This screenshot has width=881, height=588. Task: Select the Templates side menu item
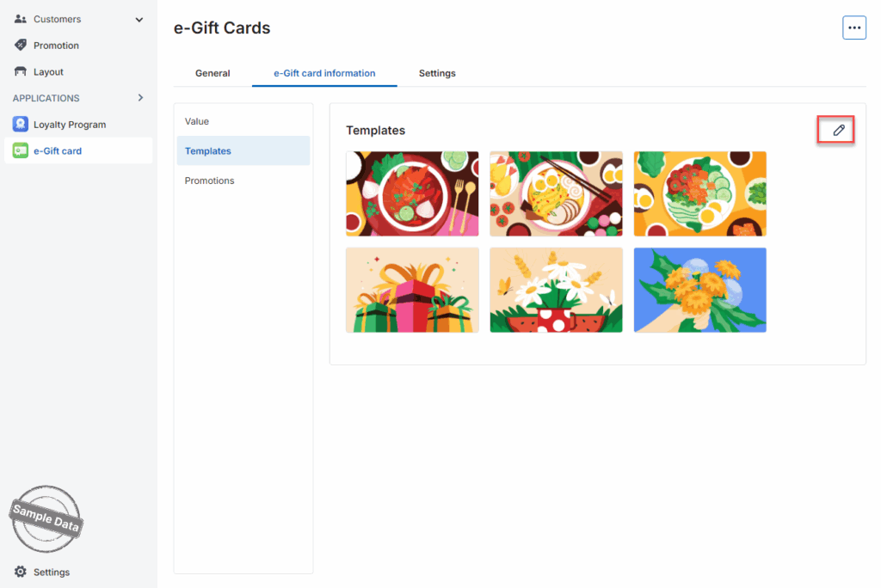pos(243,150)
